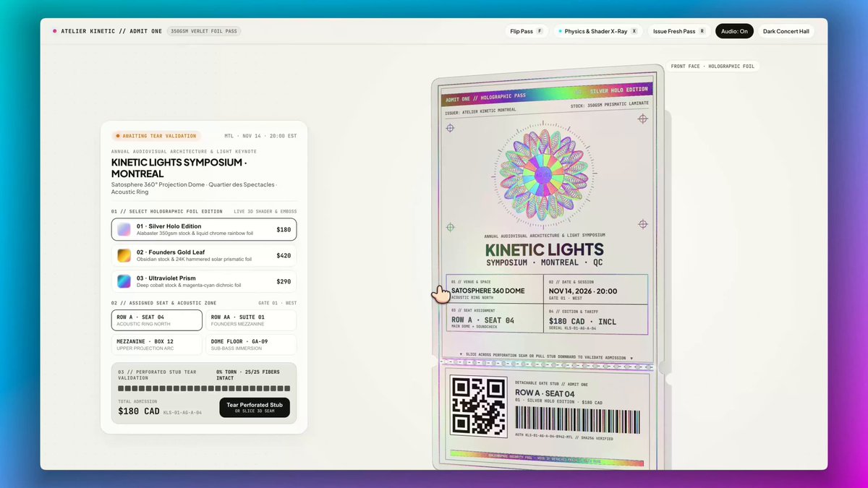Click the Gate 01 · West label in the seat section
This screenshot has height=488, width=868.
(x=278, y=303)
